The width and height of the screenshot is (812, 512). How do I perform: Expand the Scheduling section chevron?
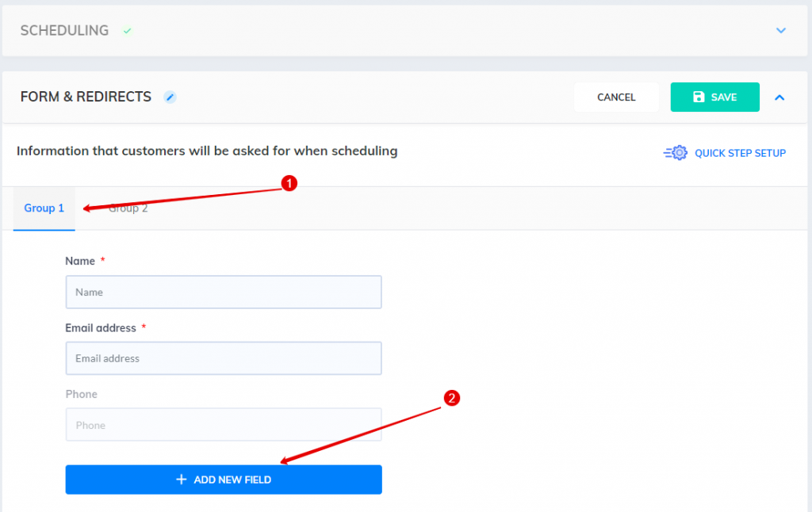(781, 31)
